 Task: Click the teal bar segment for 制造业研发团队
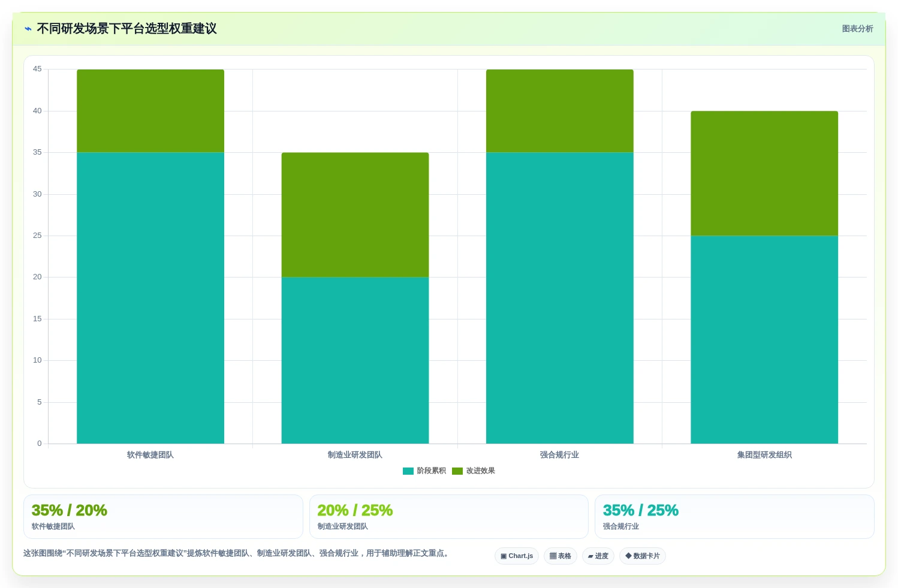(355, 360)
